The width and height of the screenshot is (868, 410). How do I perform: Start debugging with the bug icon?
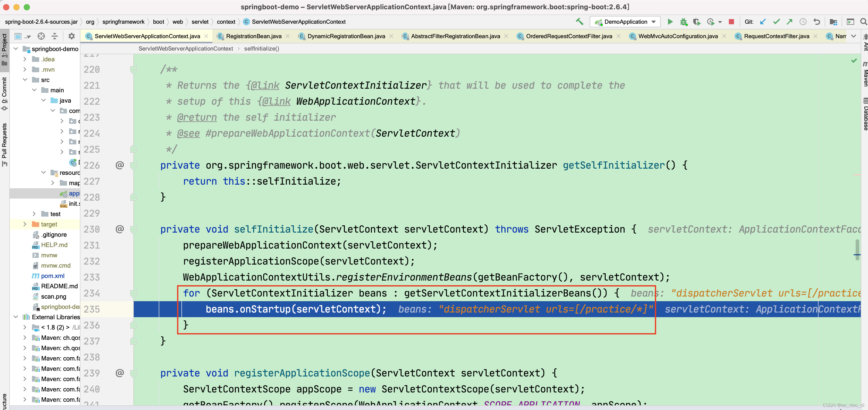(683, 22)
